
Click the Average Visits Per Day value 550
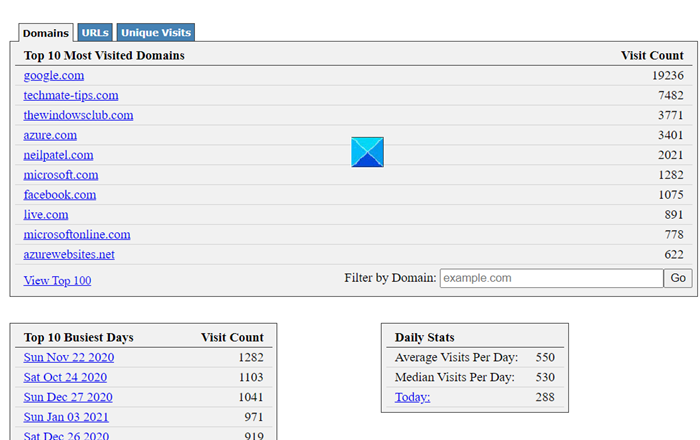click(x=545, y=357)
